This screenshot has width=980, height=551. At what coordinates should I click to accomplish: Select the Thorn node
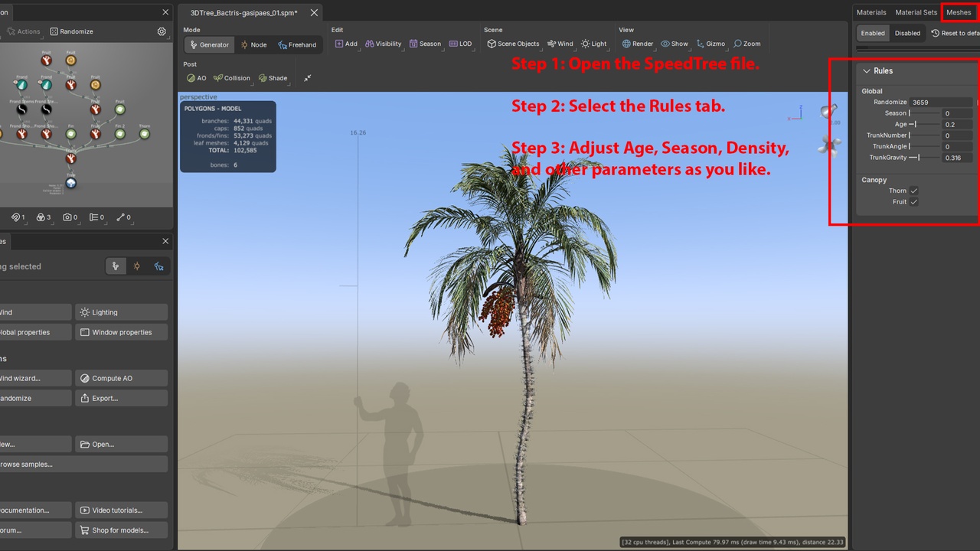144,134
